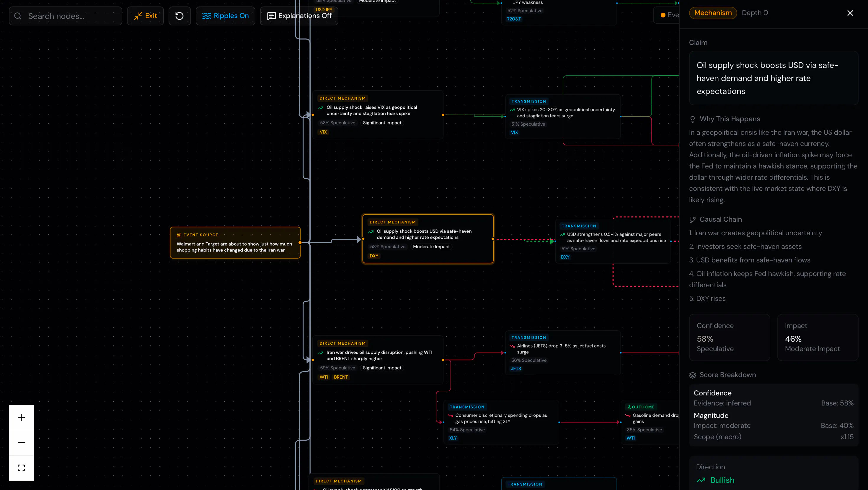Click the 7203.T ticker tag

pyautogui.click(x=514, y=19)
